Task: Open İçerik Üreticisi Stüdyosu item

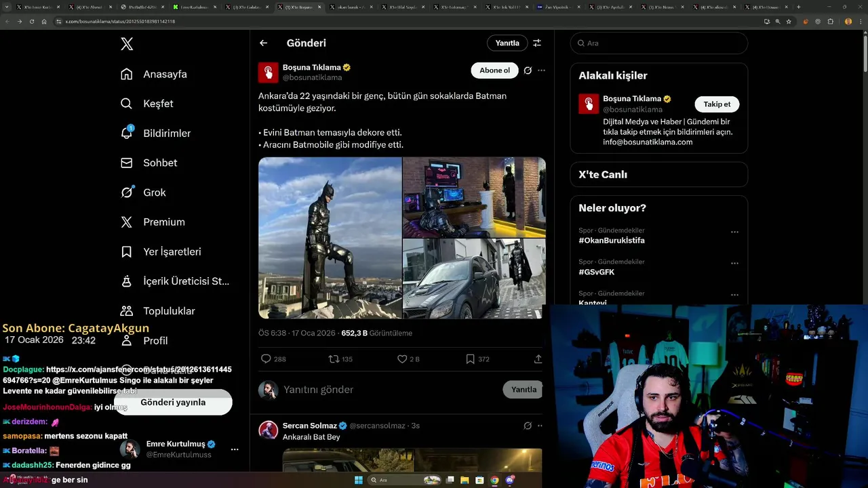Action: (175, 281)
